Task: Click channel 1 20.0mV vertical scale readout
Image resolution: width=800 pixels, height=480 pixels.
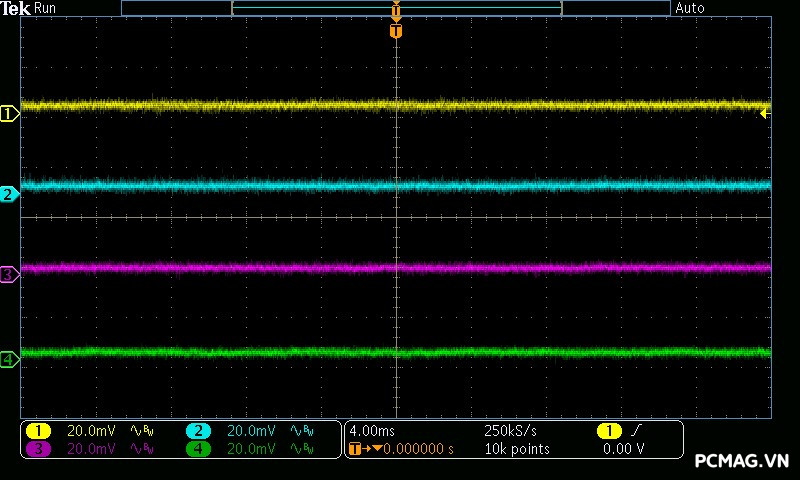Action: 91,431
